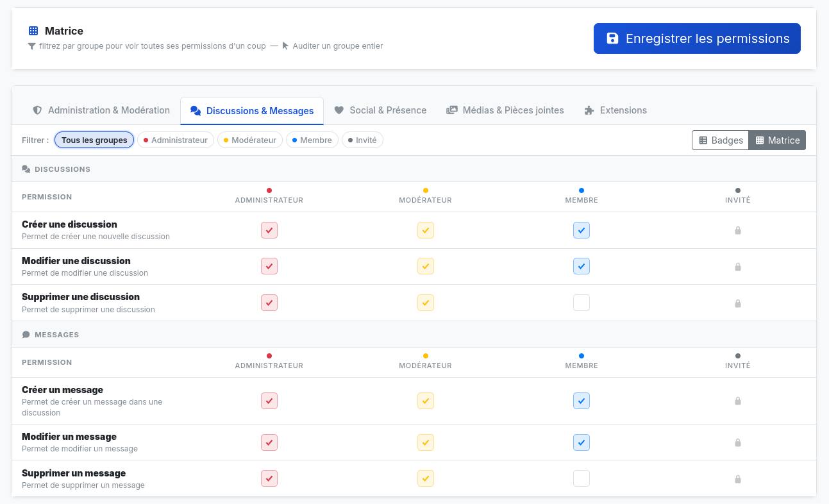Click the Enregistrer les permissions button
This screenshot has width=829, height=504.
tap(696, 38)
